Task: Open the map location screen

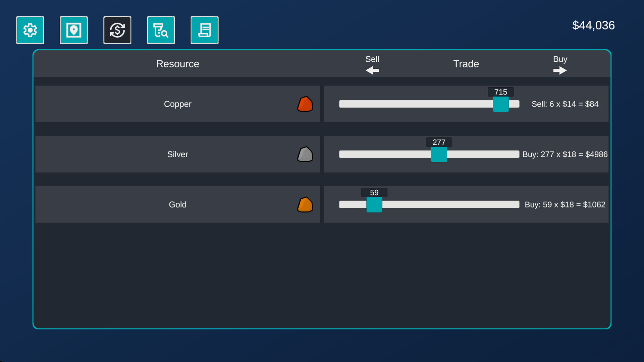Action: tap(74, 30)
